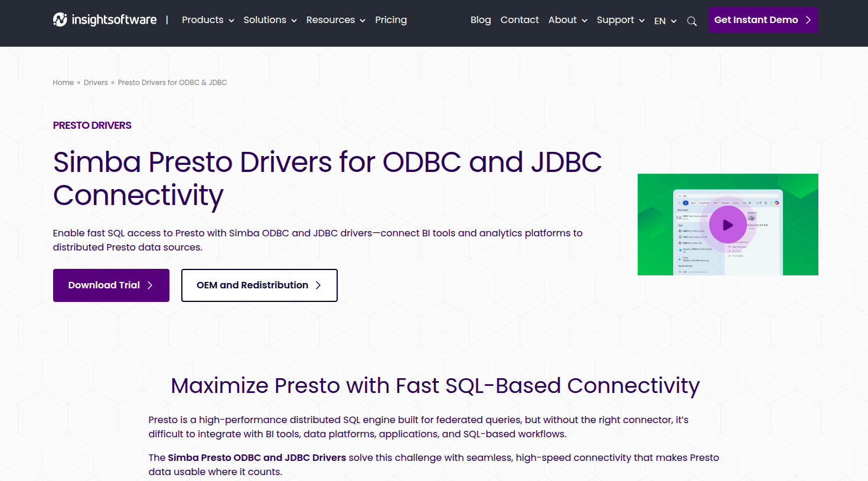Screen dimensions: 868x481
Task: Expand the Products dropdown menu
Action: [x=208, y=20]
